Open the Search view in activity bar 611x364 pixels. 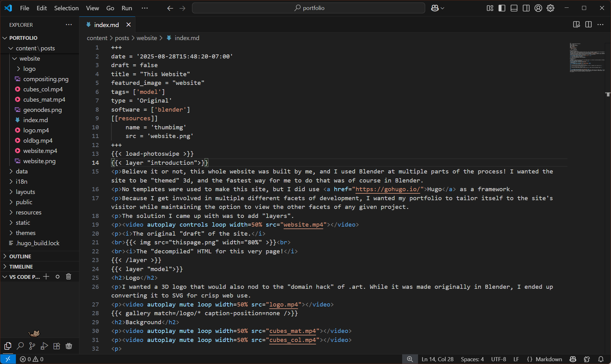pos(20,346)
